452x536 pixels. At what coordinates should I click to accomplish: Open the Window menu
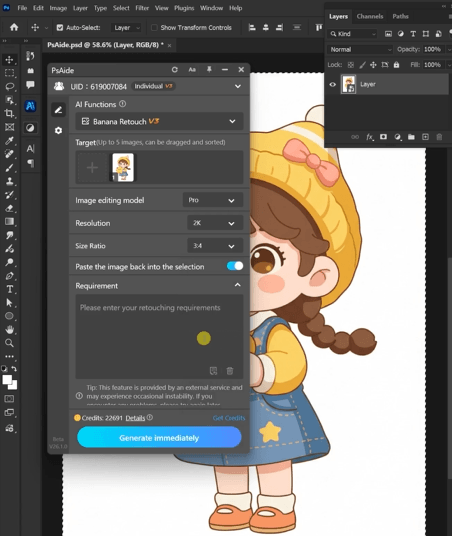211,8
